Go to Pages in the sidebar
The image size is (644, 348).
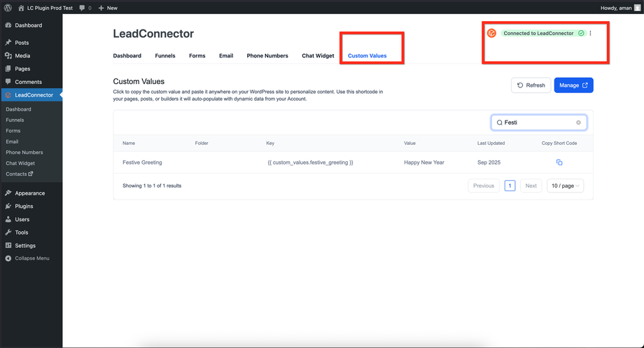[22, 69]
